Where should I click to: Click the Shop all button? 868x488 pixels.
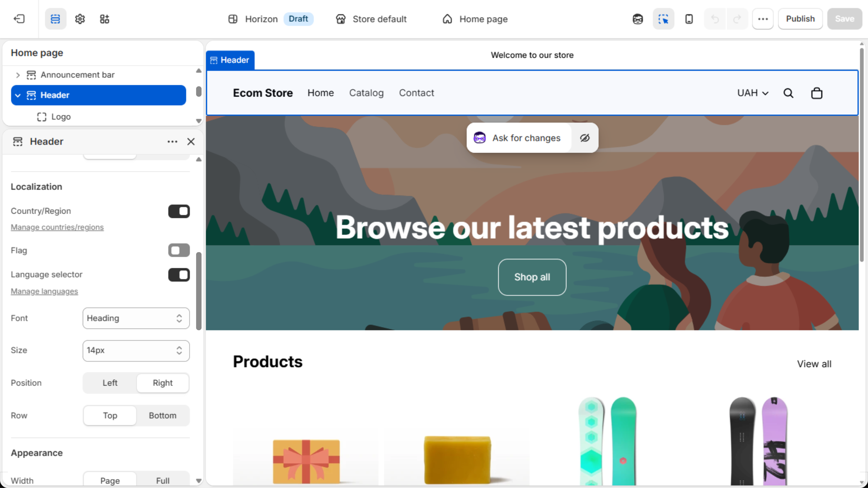[x=532, y=277]
